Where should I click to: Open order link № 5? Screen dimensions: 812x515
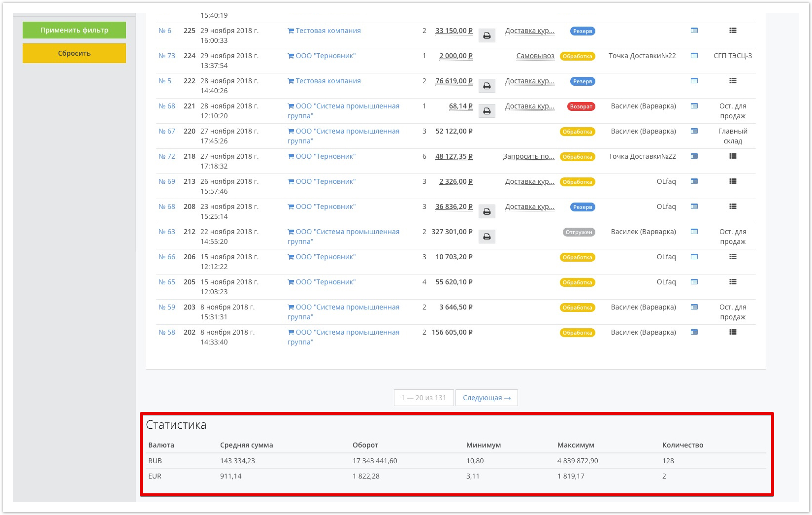165,81
